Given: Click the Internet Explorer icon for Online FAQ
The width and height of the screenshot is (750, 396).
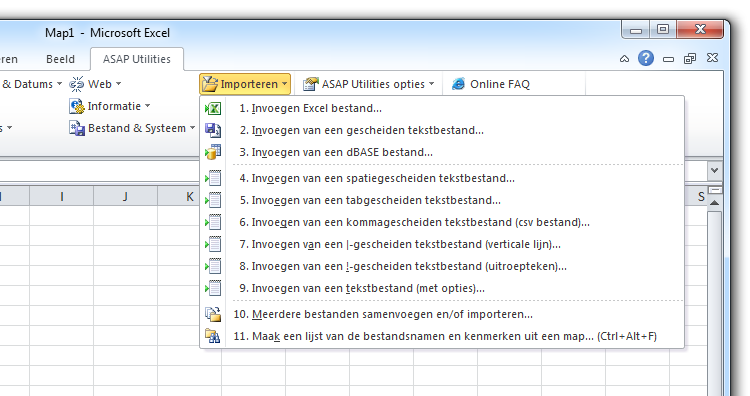Looking at the screenshot, I should [x=458, y=84].
